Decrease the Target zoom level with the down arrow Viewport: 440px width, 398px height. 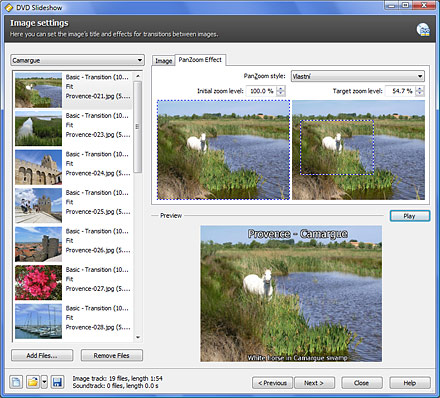tap(420, 93)
